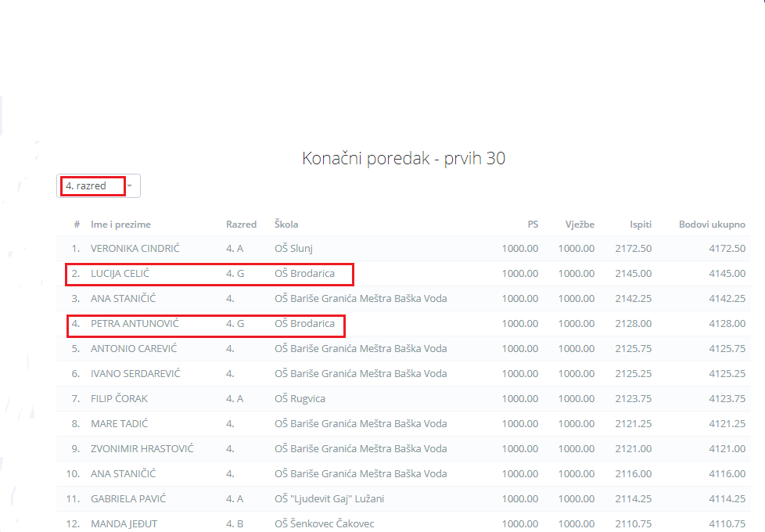This screenshot has height=532, width=765.
Task: Click the school 'OŠ Slunj'
Action: pyautogui.click(x=293, y=249)
